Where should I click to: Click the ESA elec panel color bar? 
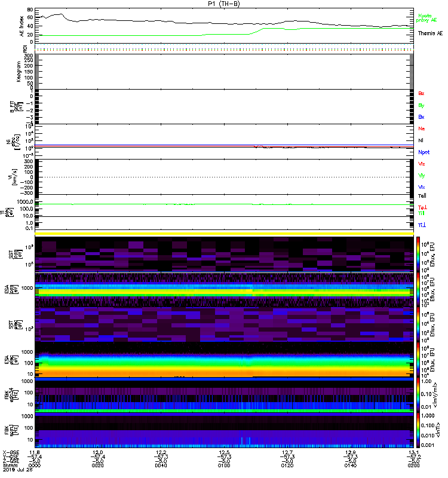tap(418, 360)
